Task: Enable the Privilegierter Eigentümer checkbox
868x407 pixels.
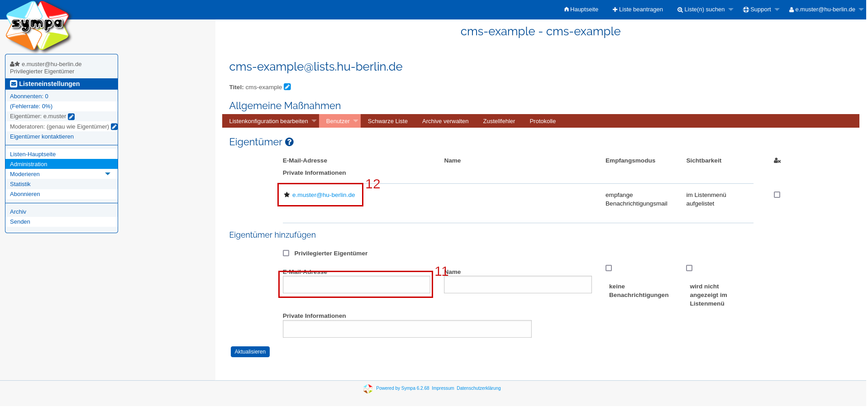Action: pyautogui.click(x=286, y=253)
